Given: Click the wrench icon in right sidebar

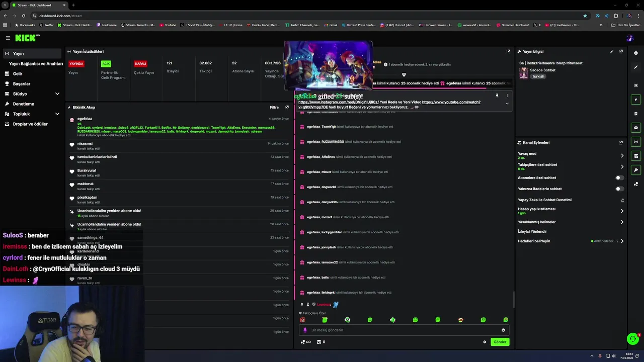Looking at the screenshot, I should coord(636,170).
